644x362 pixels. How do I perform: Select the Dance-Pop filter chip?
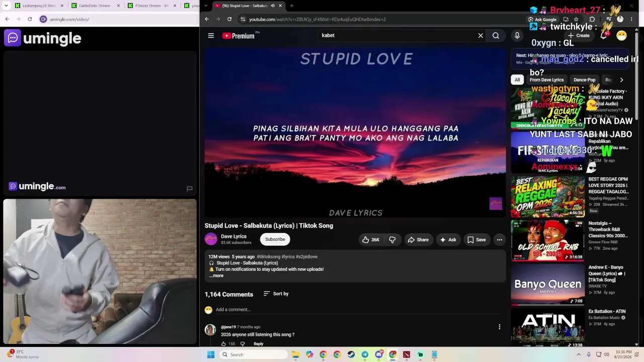(584, 80)
